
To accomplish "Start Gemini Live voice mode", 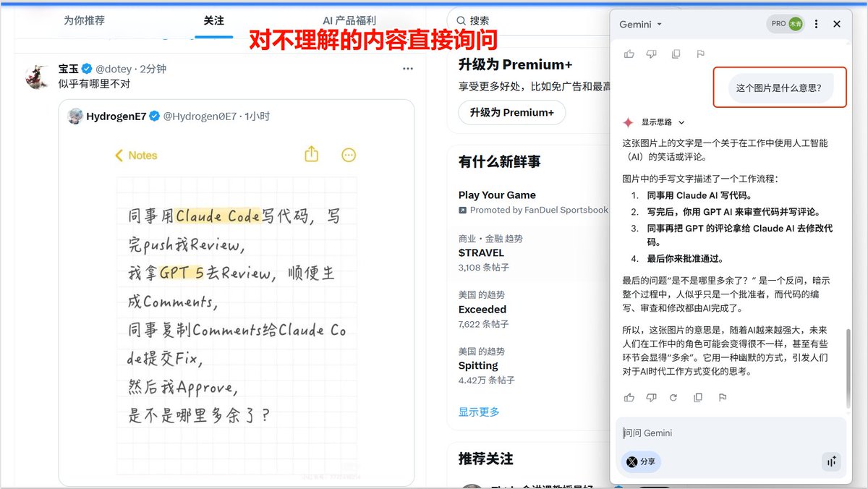I will (x=831, y=462).
